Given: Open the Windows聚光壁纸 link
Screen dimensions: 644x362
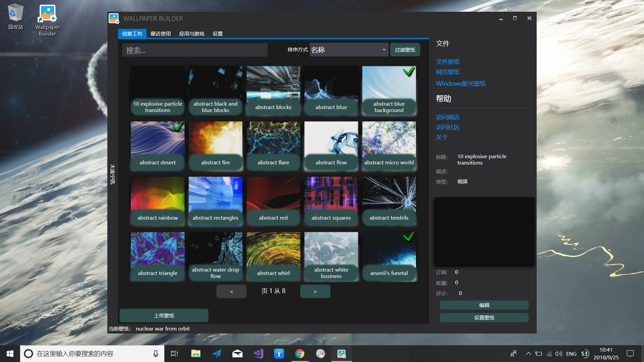Looking at the screenshot, I should click(461, 83).
